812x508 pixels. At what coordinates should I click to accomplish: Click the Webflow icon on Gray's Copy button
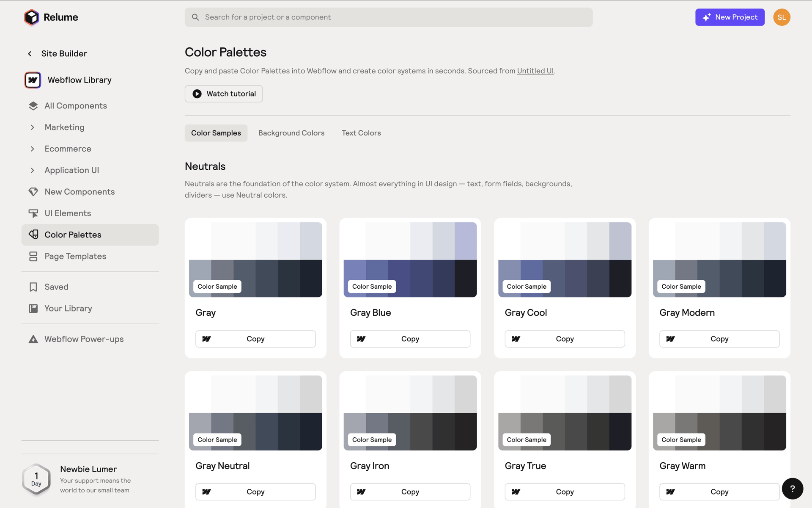pos(206,339)
